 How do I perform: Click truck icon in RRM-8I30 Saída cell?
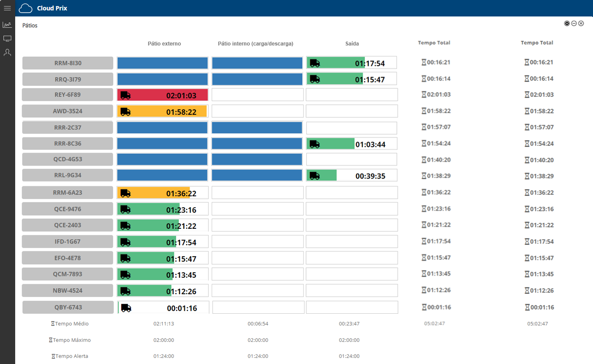pyautogui.click(x=315, y=63)
